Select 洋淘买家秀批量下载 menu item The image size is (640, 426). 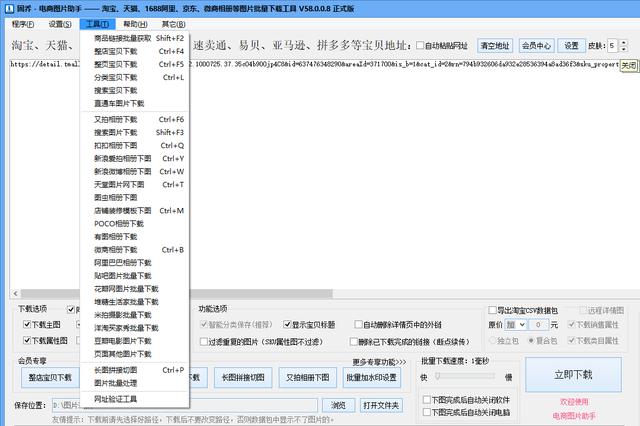135,328
